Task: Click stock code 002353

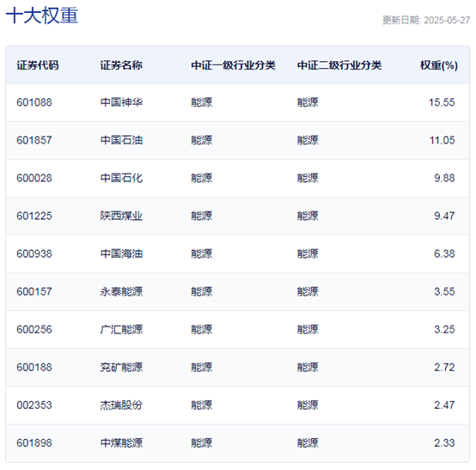Action: [x=34, y=405]
